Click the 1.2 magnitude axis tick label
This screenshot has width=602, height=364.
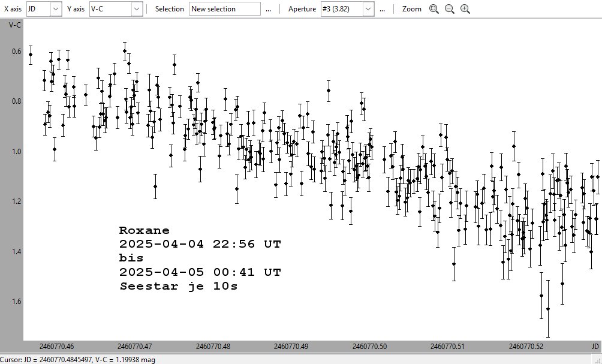coord(17,201)
